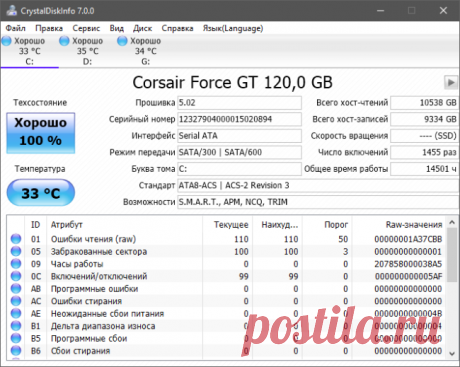460x367 pixels.
Task: Click the Стандарт field ATA8-ACS
Action: click(318, 185)
